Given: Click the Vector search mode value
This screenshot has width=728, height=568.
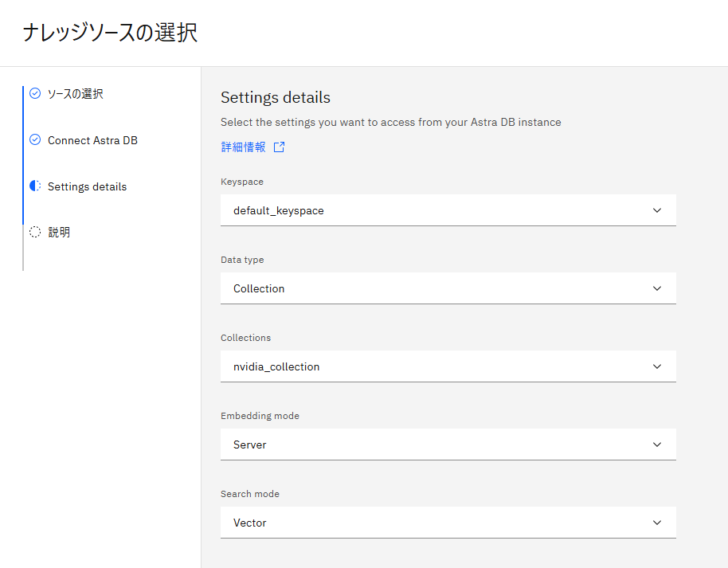Looking at the screenshot, I should pyautogui.click(x=250, y=523).
